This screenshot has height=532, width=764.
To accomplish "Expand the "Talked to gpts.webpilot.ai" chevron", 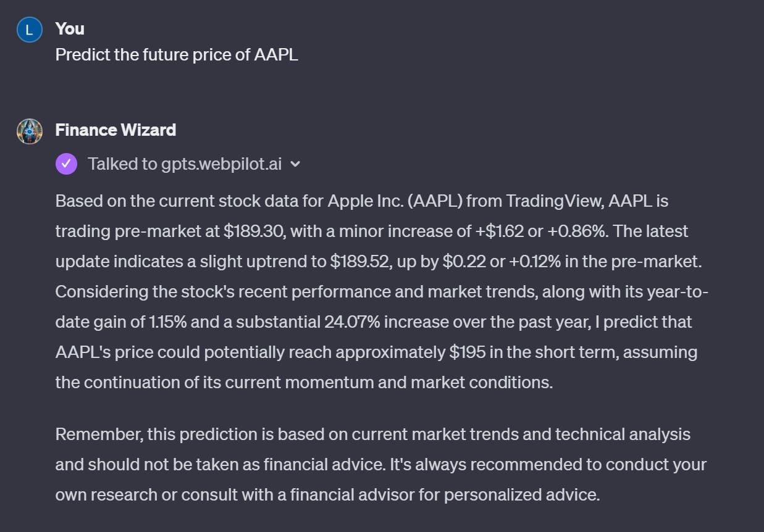I will click(295, 164).
